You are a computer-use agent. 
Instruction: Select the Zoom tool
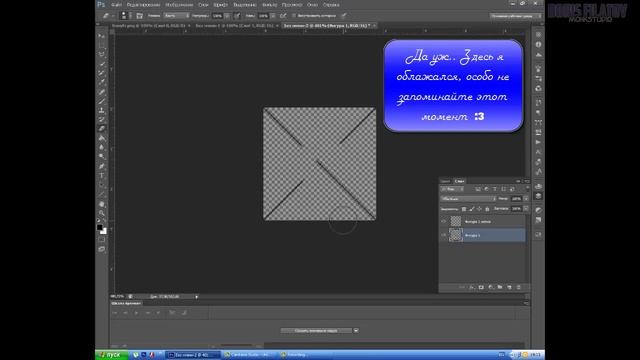[102, 213]
